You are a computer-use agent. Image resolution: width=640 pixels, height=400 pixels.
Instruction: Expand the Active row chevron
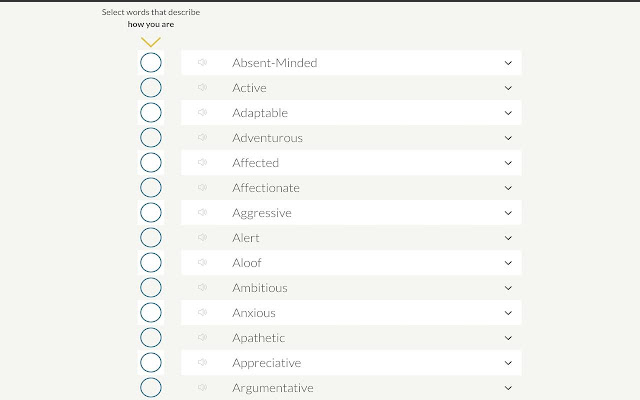[x=508, y=88]
